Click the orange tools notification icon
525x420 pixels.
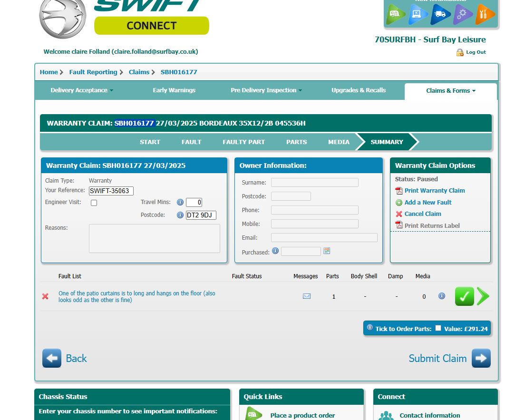pyautogui.click(x=485, y=14)
